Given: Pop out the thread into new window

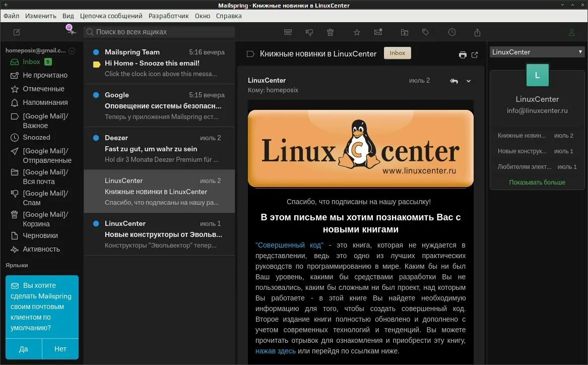Looking at the screenshot, I should (x=475, y=55).
